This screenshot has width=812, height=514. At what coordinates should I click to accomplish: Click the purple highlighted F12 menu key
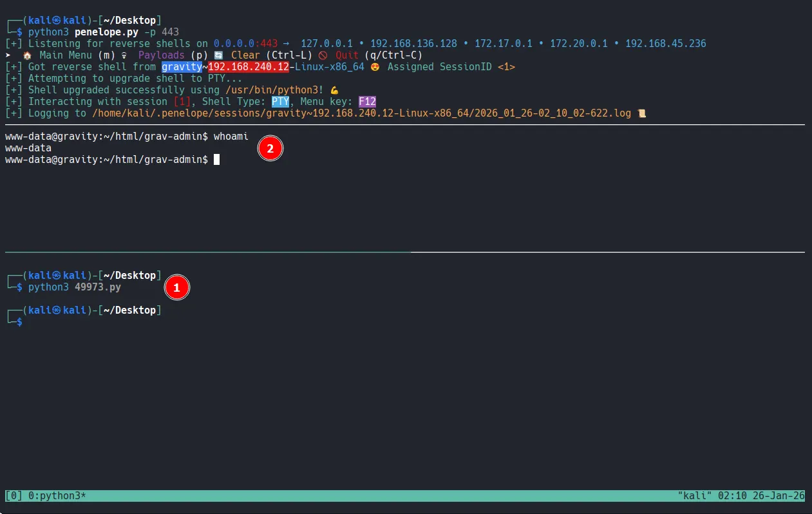point(367,102)
